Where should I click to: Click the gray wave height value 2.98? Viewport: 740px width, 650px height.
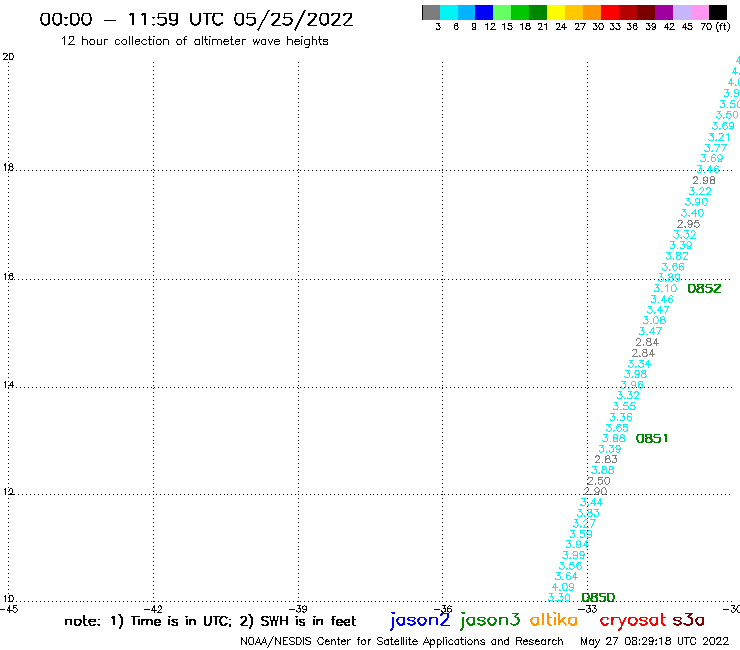coord(704,180)
